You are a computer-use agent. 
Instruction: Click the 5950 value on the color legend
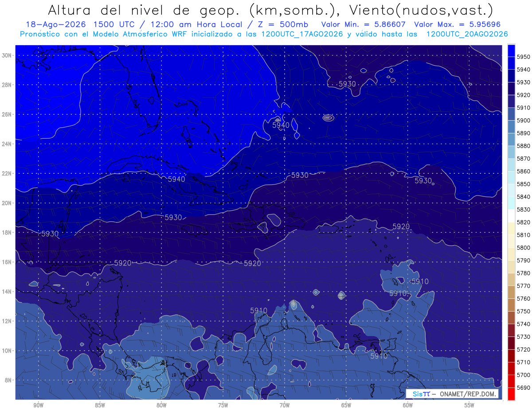tap(523, 57)
